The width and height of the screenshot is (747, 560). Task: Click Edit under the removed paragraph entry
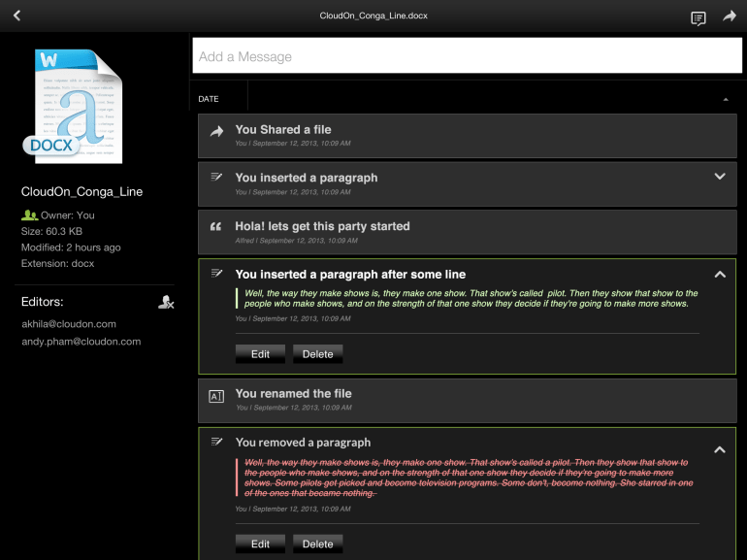coord(260,544)
